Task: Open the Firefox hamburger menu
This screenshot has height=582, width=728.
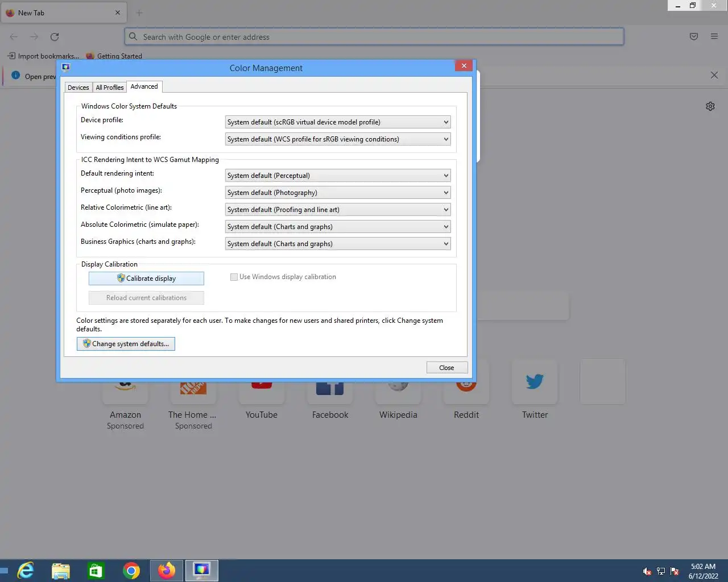Action: coord(714,37)
